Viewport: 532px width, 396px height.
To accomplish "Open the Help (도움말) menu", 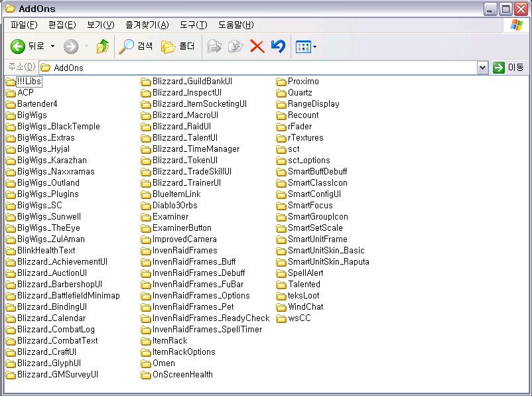I will (235, 25).
